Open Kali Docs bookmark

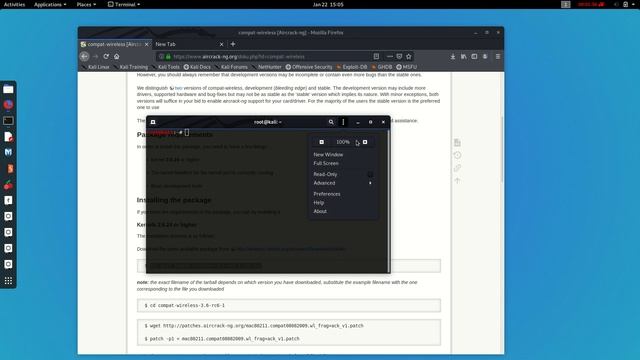tap(197, 67)
